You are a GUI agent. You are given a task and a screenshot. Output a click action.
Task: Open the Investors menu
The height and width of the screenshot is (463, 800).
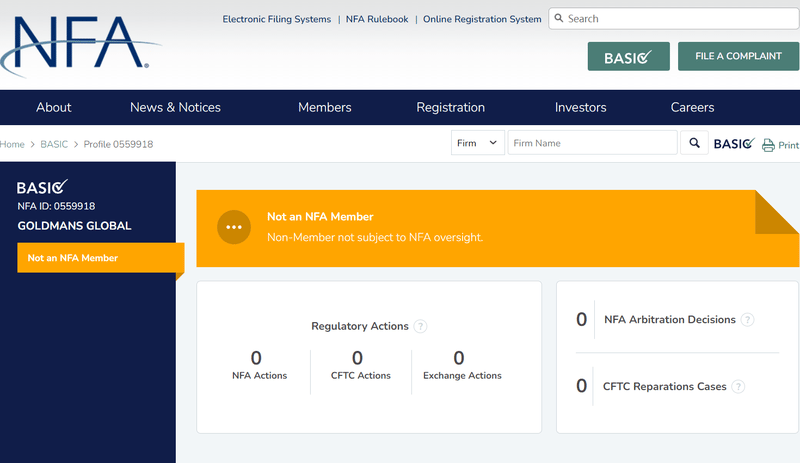point(581,107)
